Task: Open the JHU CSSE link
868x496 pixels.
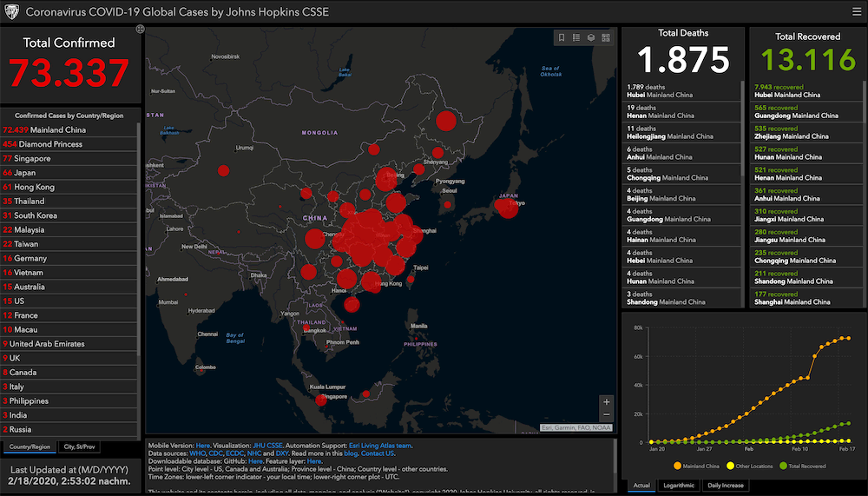Action: pos(267,446)
